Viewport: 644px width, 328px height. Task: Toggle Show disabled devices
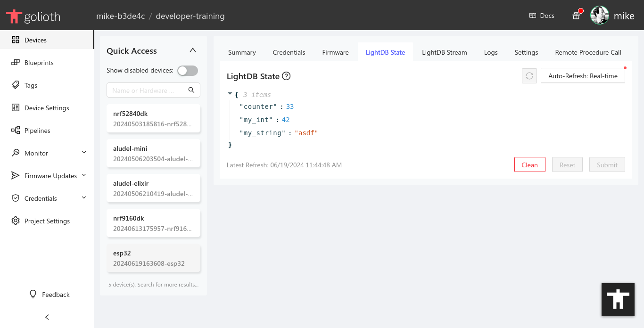tap(187, 70)
